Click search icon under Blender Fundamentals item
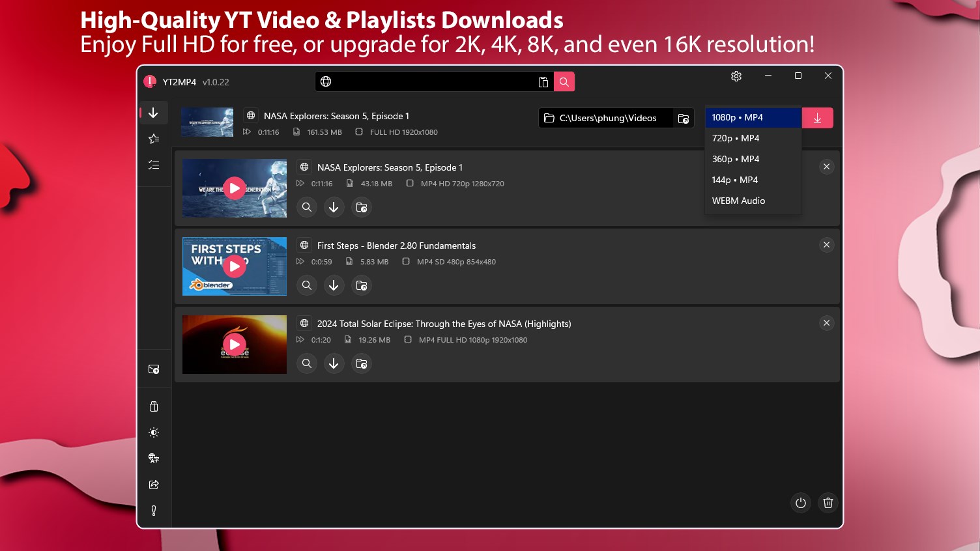This screenshot has height=551, width=980. tap(307, 285)
